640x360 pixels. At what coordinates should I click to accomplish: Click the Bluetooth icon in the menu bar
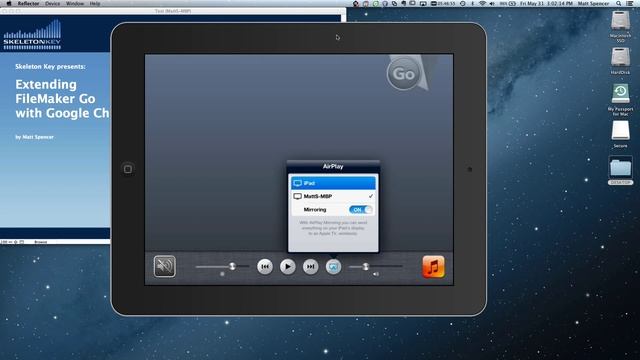point(472,3)
